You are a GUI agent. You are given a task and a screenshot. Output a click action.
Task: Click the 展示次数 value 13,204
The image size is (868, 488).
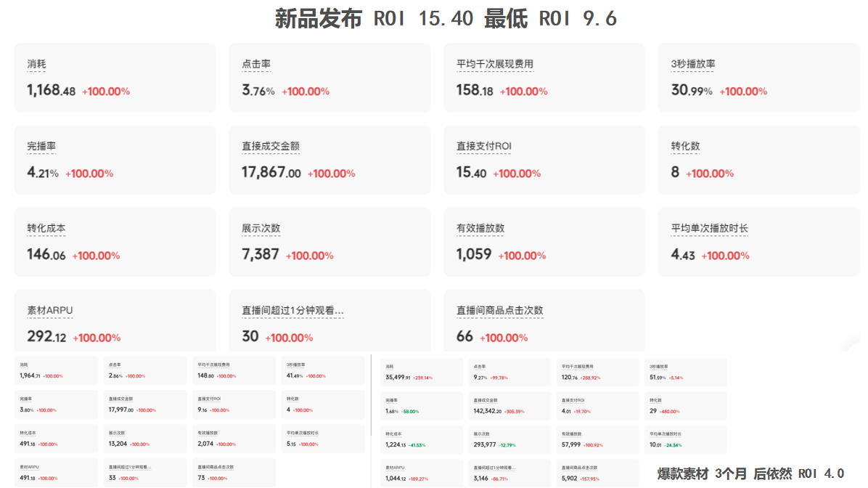click(118, 444)
